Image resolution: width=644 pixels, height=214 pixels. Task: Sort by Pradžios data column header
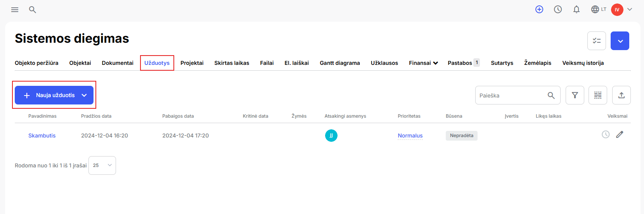tap(96, 116)
